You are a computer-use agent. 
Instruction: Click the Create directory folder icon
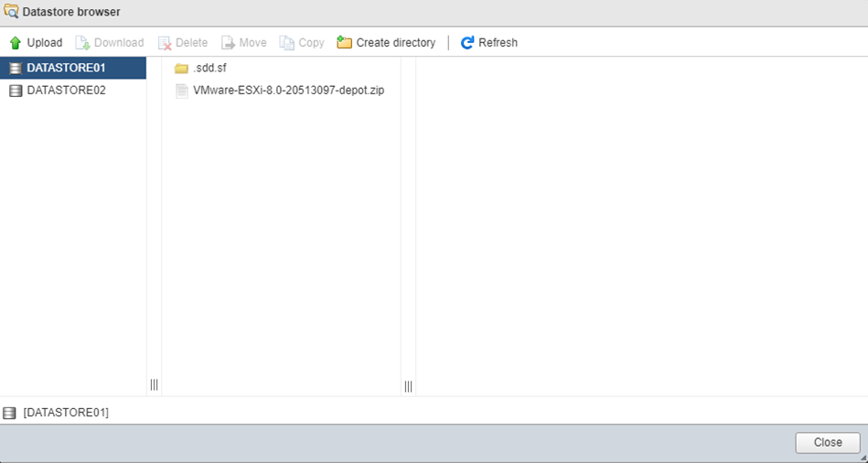coord(345,43)
